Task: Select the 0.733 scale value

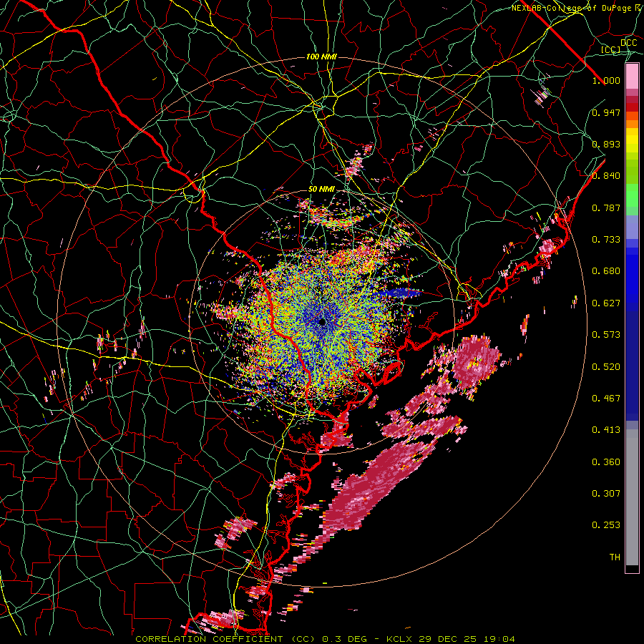Action: point(606,240)
